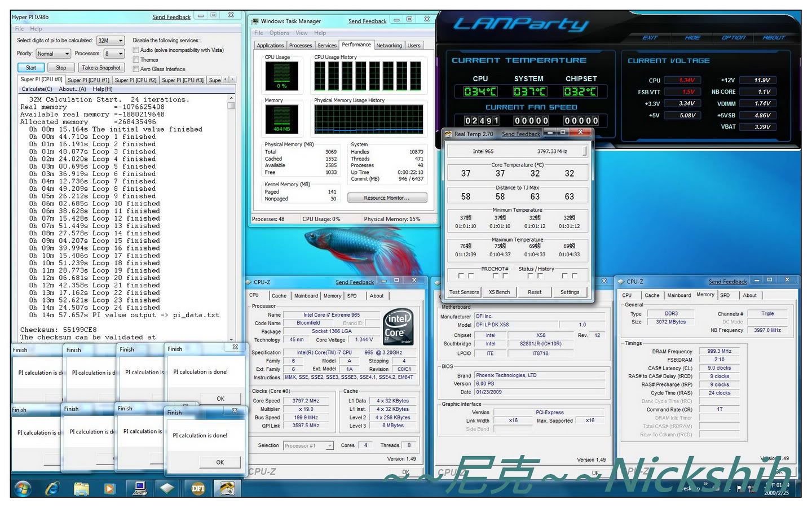
Task: Click the Super PI output scroll up arrow
Action: [231, 98]
